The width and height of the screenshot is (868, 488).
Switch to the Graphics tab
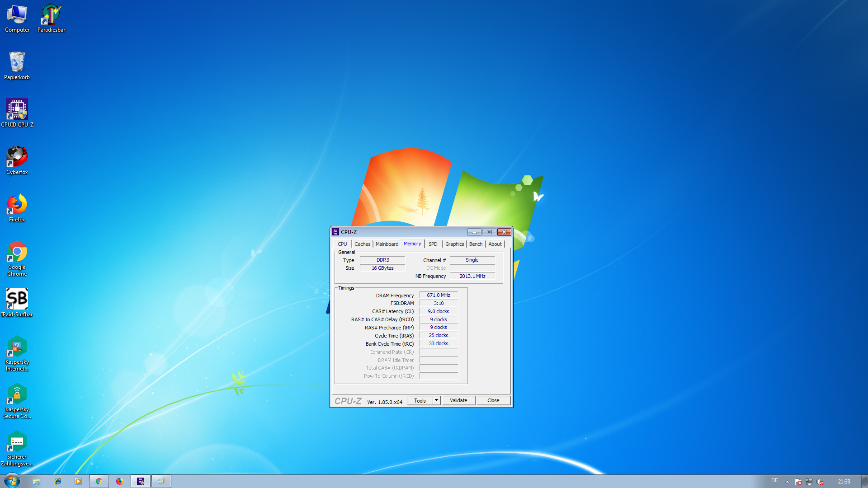point(454,244)
